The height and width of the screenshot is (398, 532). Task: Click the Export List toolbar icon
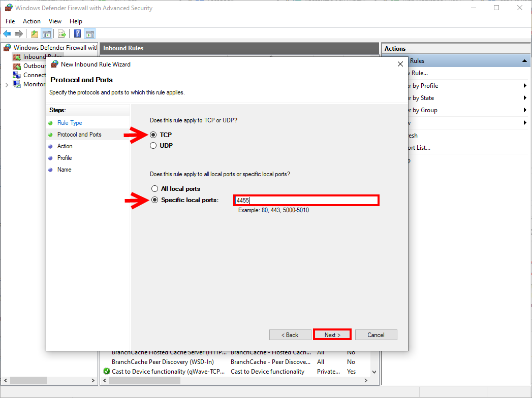[62, 34]
